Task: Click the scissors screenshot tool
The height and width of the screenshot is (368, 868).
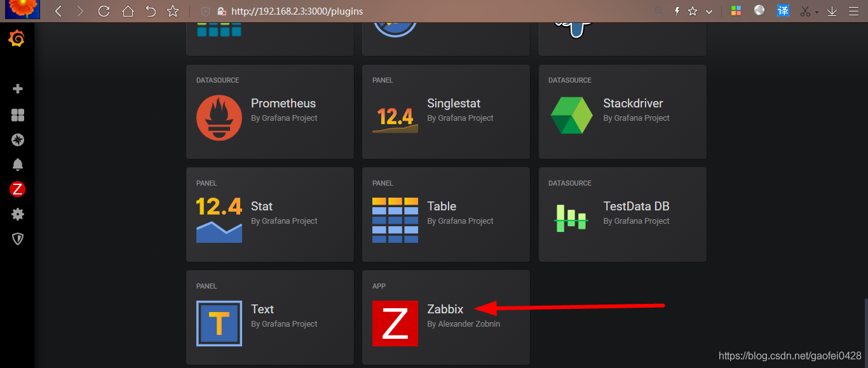Action: click(806, 11)
